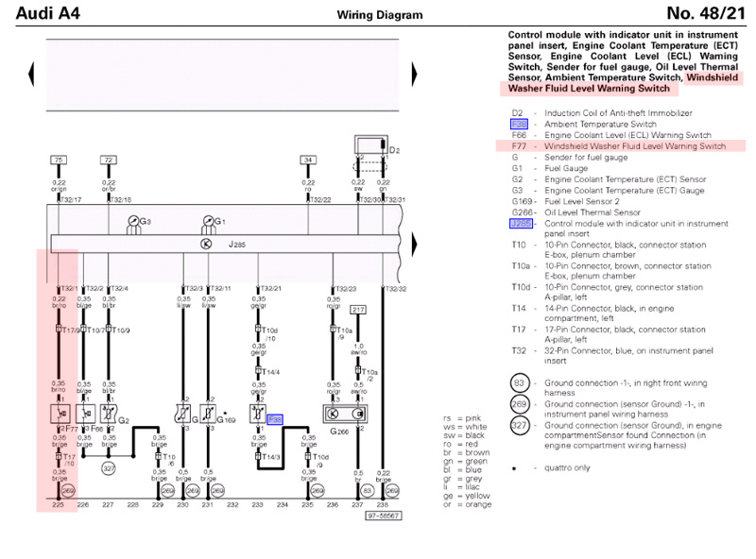Click the G3 temperature gauge symbol
The width and height of the screenshot is (756, 559).
tap(133, 223)
